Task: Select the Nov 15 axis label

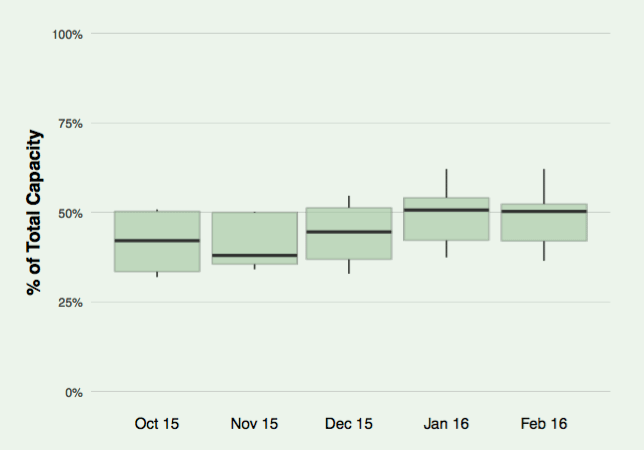Action: (x=255, y=424)
